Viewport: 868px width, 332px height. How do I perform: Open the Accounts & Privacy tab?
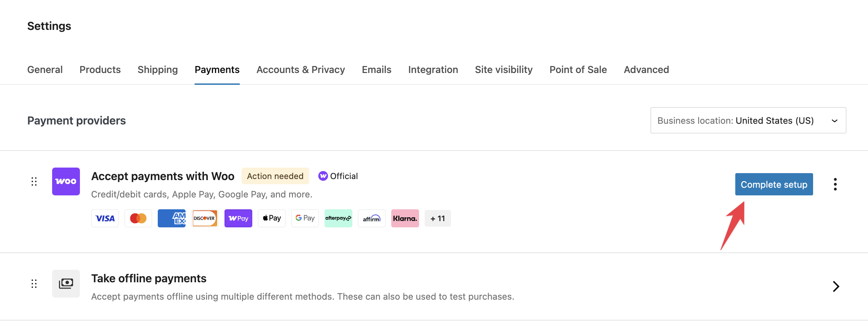point(301,70)
